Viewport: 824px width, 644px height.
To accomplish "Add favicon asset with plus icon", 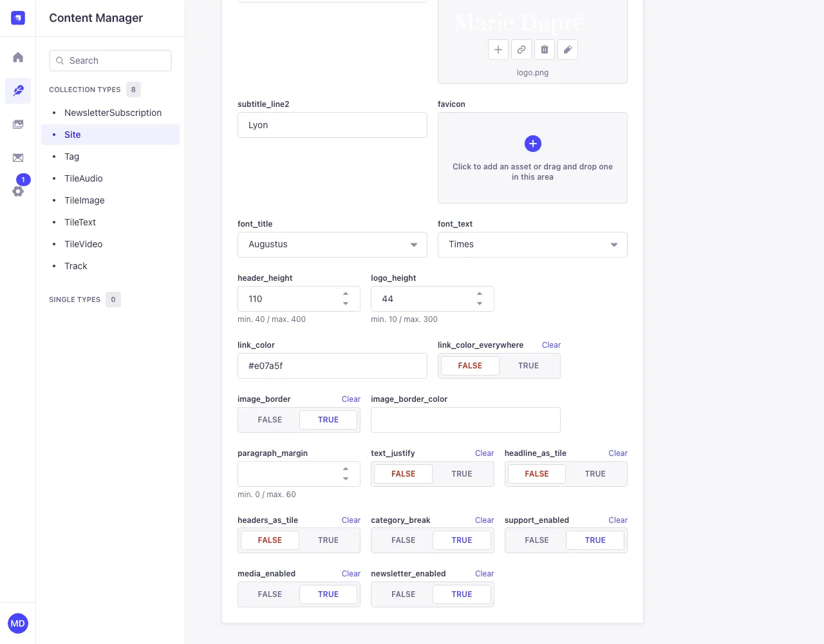I will tap(533, 144).
